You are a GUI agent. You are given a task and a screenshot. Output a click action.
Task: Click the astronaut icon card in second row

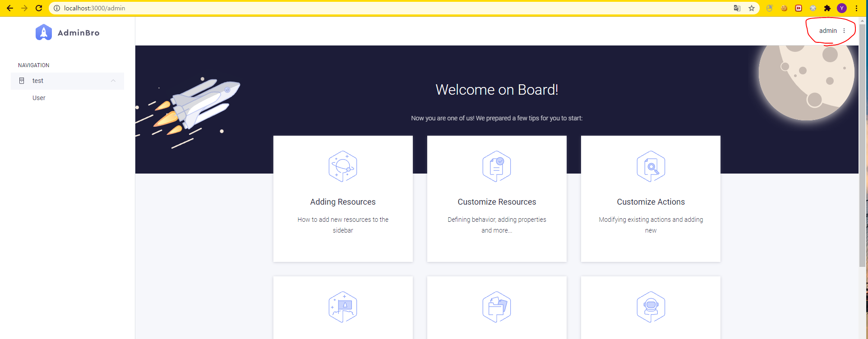pyautogui.click(x=651, y=307)
